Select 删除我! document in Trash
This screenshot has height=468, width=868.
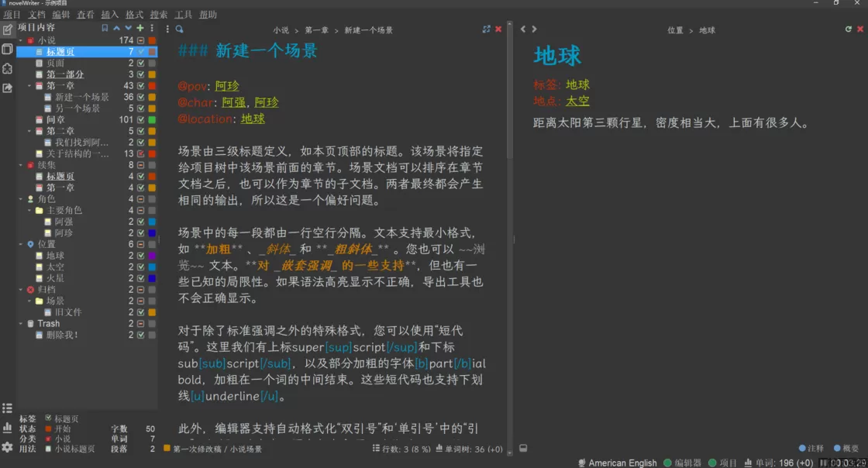(x=62, y=335)
